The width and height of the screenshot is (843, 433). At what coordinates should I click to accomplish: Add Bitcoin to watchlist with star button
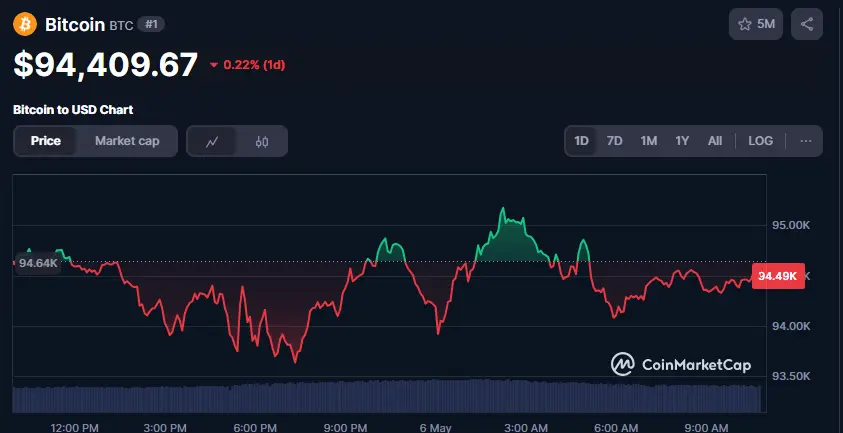pos(756,24)
